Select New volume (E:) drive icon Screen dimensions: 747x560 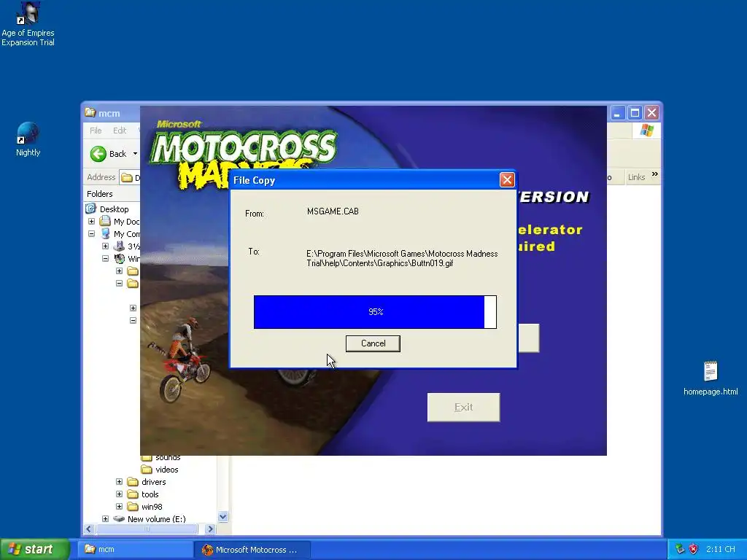(x=119, y=519)
